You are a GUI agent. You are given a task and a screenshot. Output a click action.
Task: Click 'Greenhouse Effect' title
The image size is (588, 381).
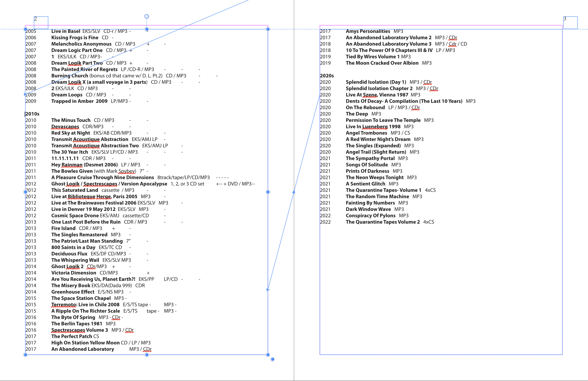click(73, 292)
